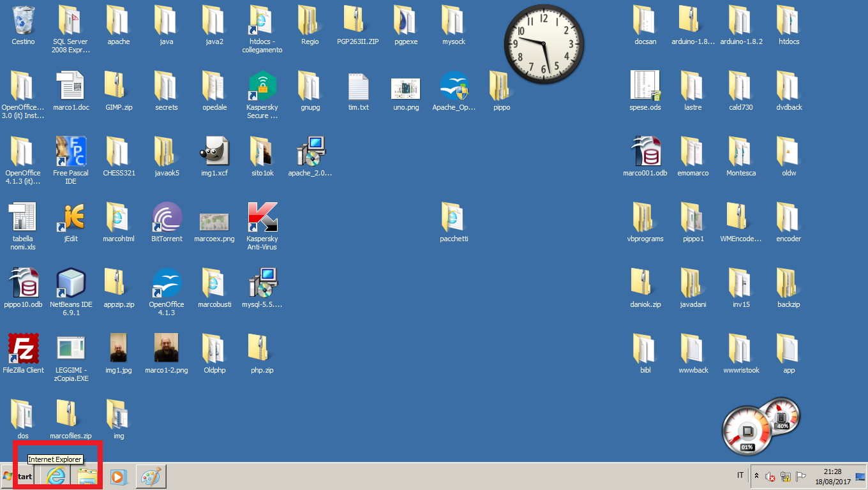The image size is (868, 490).
Task: Switch to the Paint taskbar button
Action: 151,477
